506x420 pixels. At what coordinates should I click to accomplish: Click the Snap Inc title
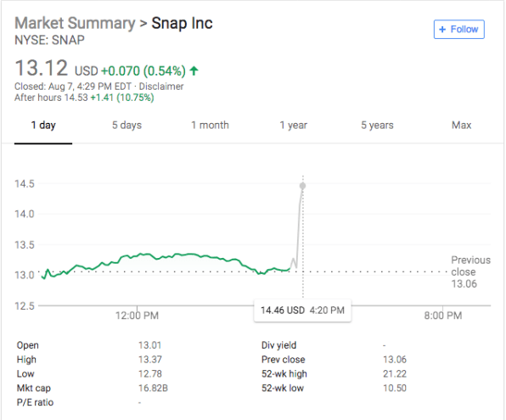182,23
